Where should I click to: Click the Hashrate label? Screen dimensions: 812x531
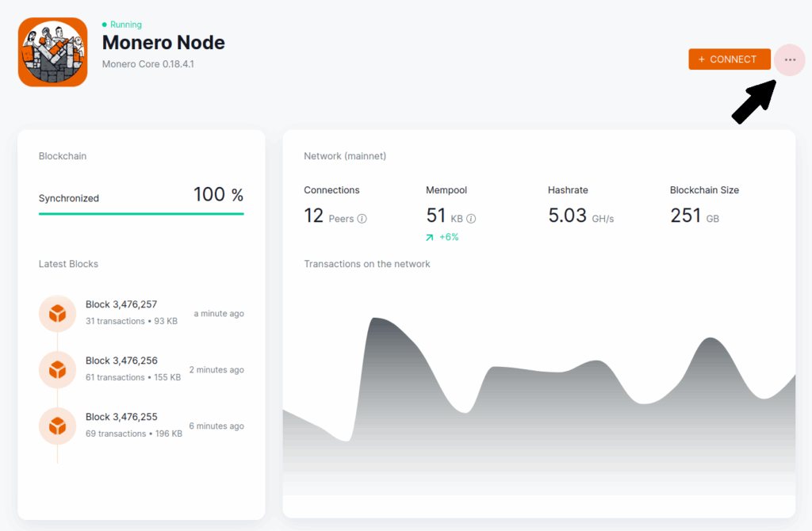(x=568, y=190)
